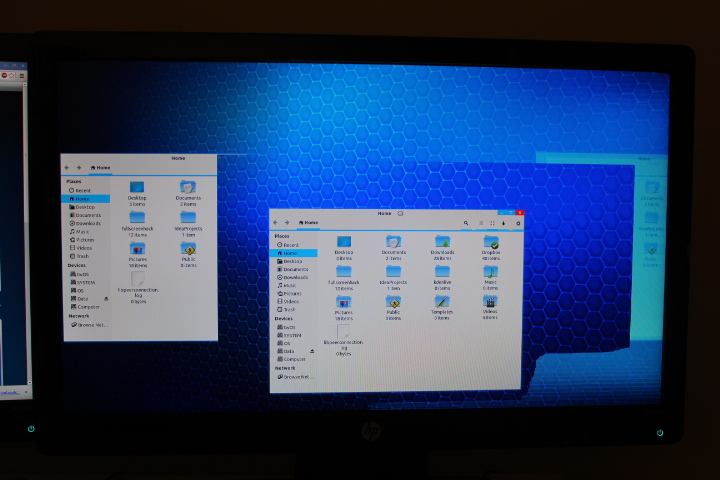Click the back arrow in the right window

tap(276, 222)
